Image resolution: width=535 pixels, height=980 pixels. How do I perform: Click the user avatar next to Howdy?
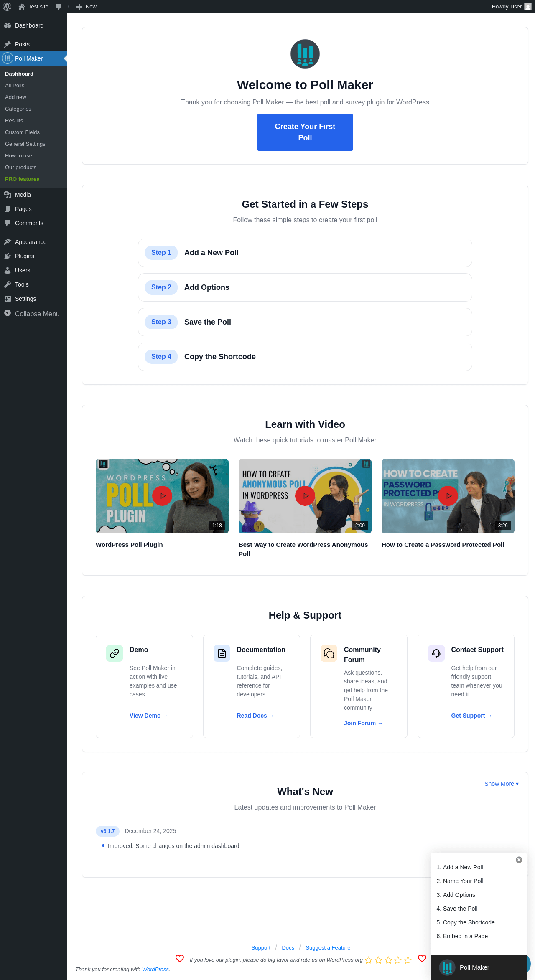click(x=528, y=7)
